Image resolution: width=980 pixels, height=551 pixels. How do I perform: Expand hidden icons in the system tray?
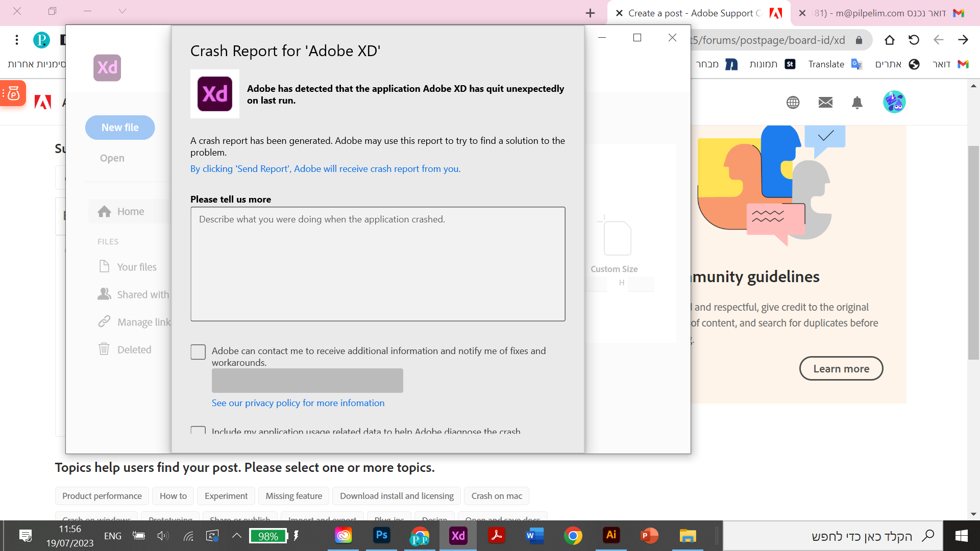(x=236, y=536)
